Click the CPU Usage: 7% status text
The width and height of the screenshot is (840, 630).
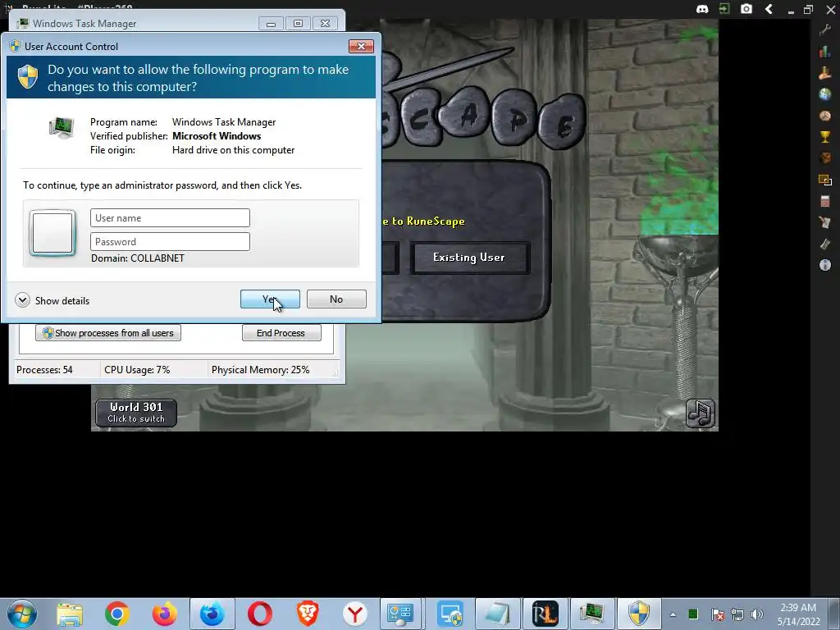pos(137,370)
